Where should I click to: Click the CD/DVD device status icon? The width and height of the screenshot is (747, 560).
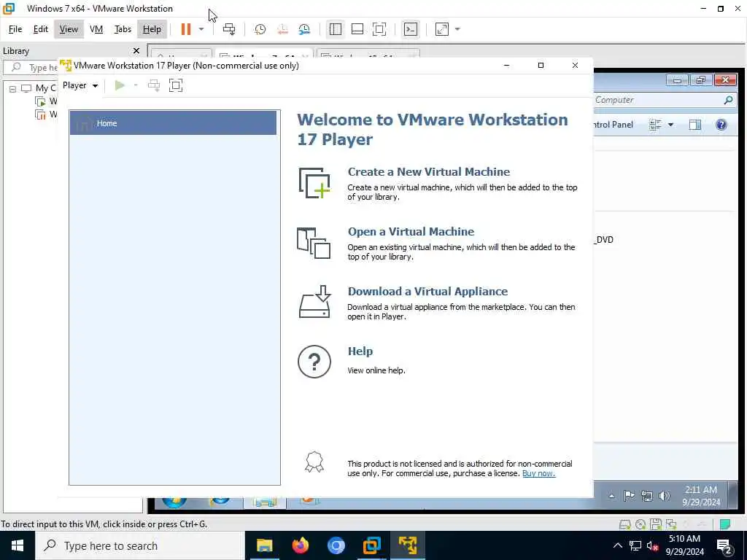click(640, 525)
